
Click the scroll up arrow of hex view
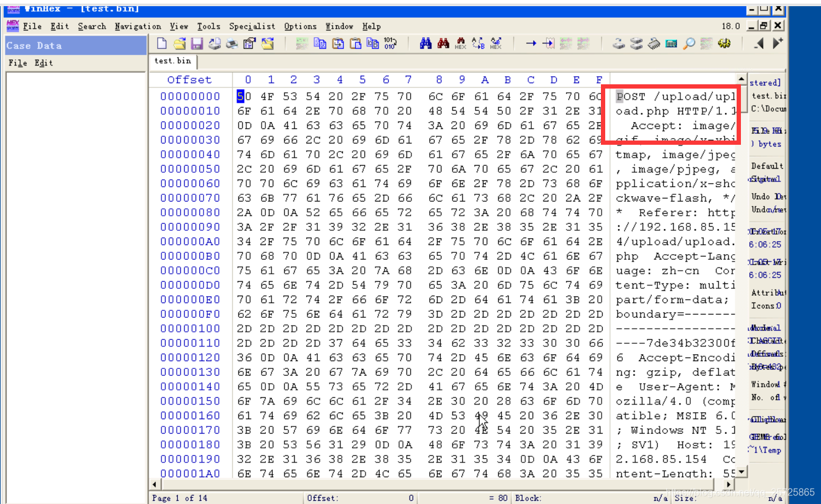click(x=742, y=79)
